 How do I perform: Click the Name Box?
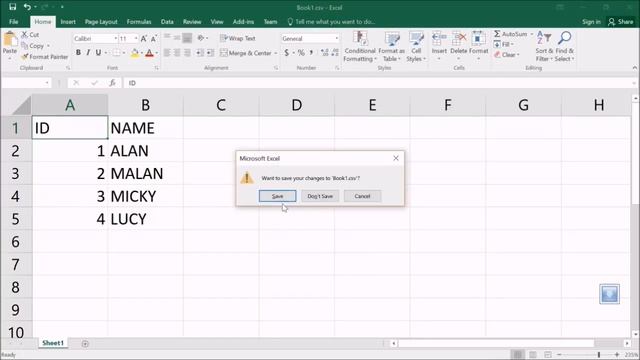click(26, 83)
